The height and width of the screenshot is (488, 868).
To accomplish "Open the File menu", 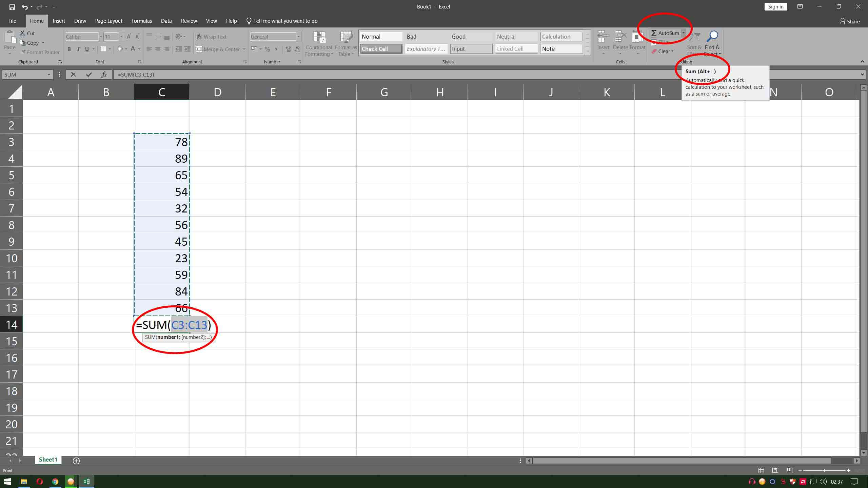I will 12,21.
